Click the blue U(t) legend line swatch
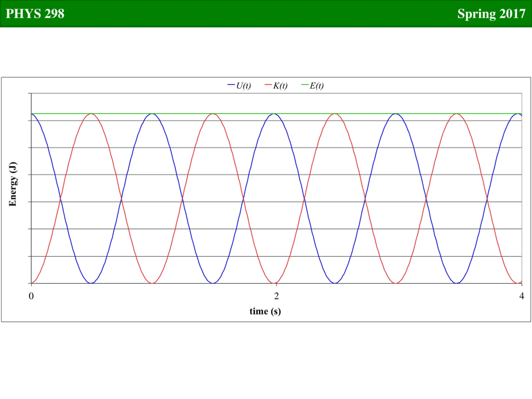The height and width of the screenshot is (399, 532). click(x=231, y=85)
